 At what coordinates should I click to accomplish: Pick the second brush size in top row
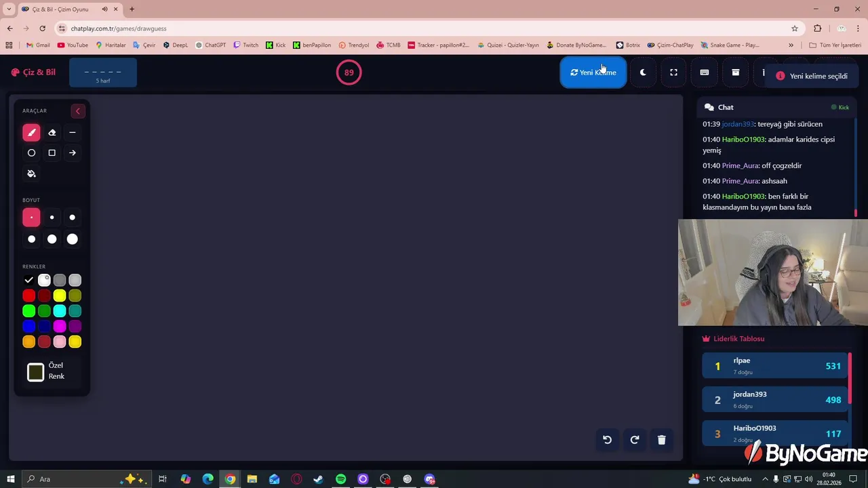click(52, 218)
